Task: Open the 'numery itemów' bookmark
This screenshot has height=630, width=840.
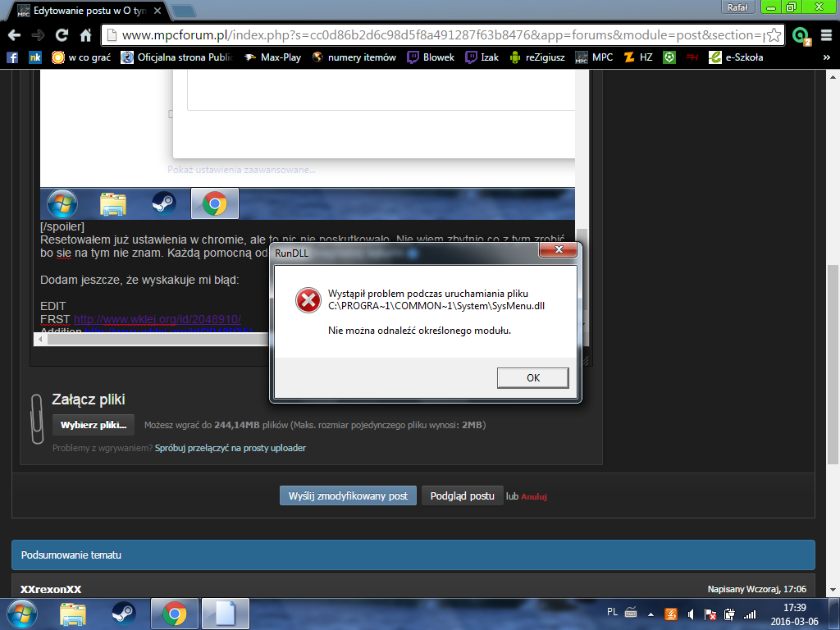Action: pos(354,57)
